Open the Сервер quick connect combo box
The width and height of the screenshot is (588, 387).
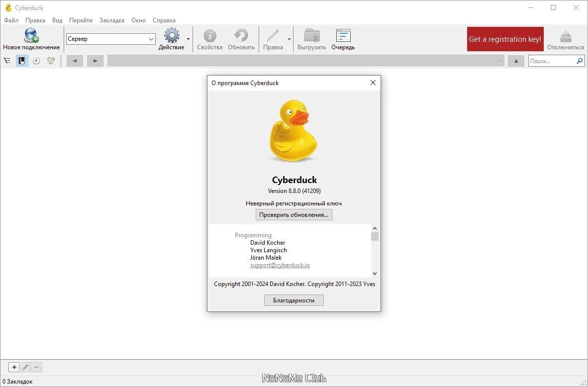111,39
